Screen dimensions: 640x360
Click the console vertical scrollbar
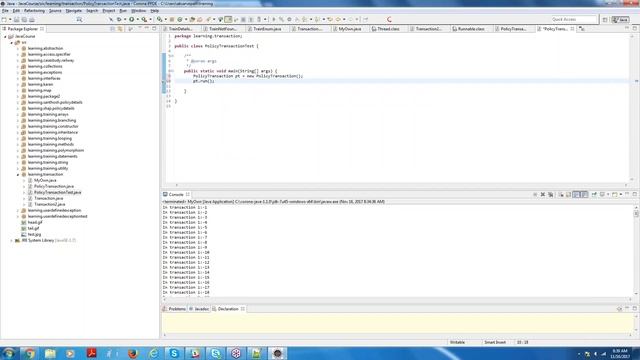coord(636,251)
